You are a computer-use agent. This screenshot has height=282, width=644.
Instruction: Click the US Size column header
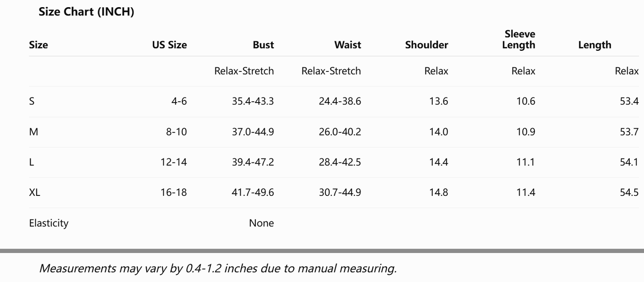169,45
